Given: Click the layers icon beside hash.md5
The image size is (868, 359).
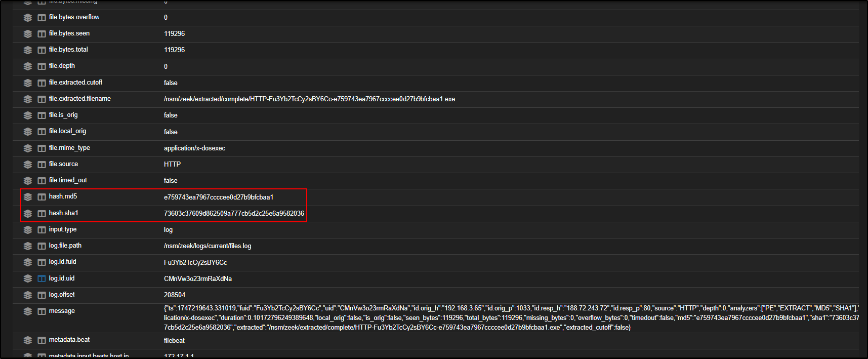Looking at the screenshot, I should click(x=28, y=197).
